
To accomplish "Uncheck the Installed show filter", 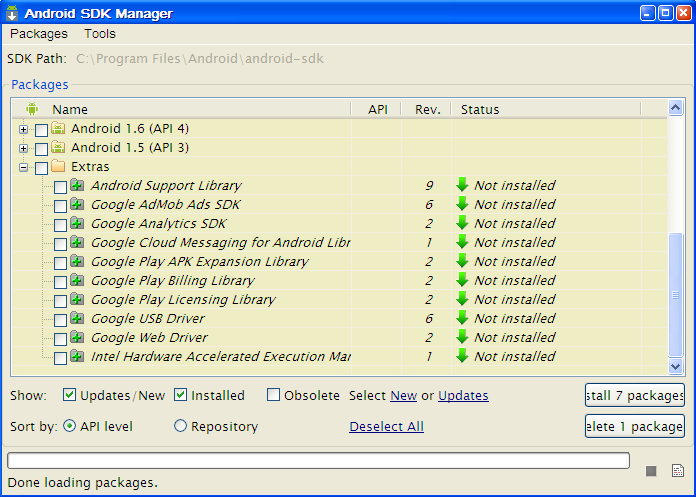I will point(180,394).
